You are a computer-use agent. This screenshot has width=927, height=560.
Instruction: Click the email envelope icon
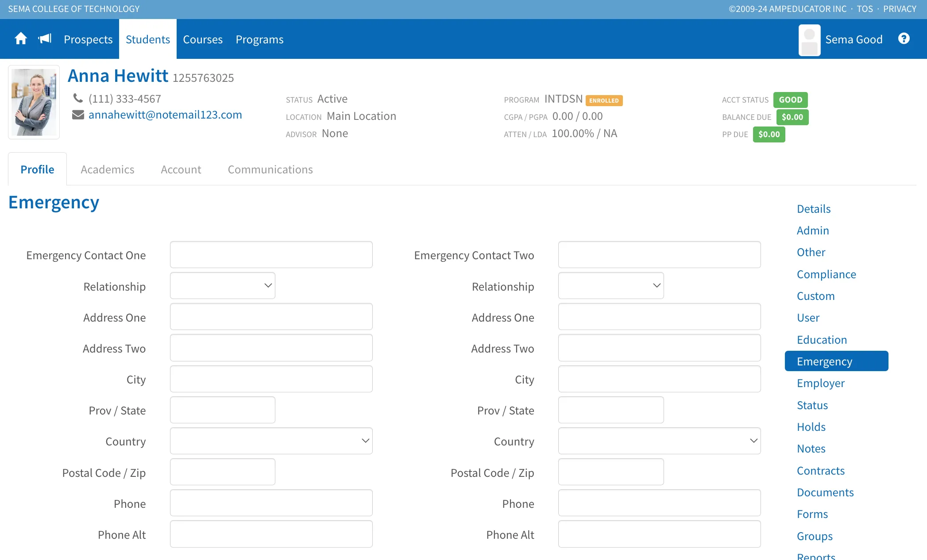78,115
